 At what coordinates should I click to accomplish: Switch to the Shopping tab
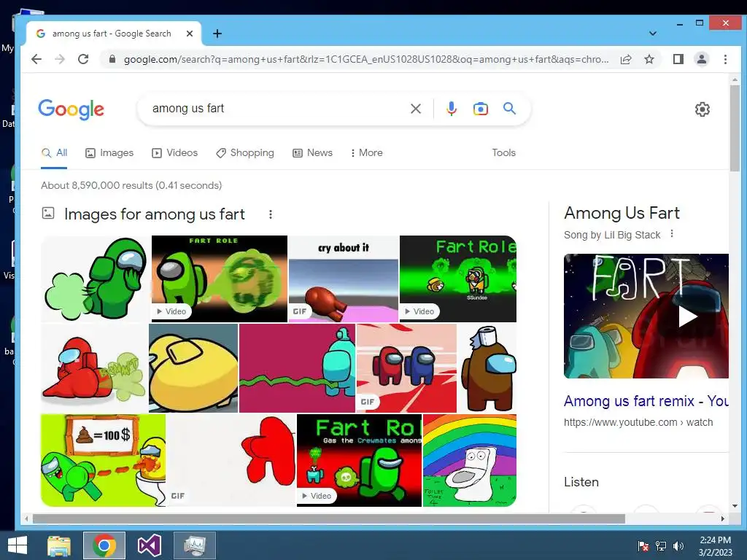[245, 153]
